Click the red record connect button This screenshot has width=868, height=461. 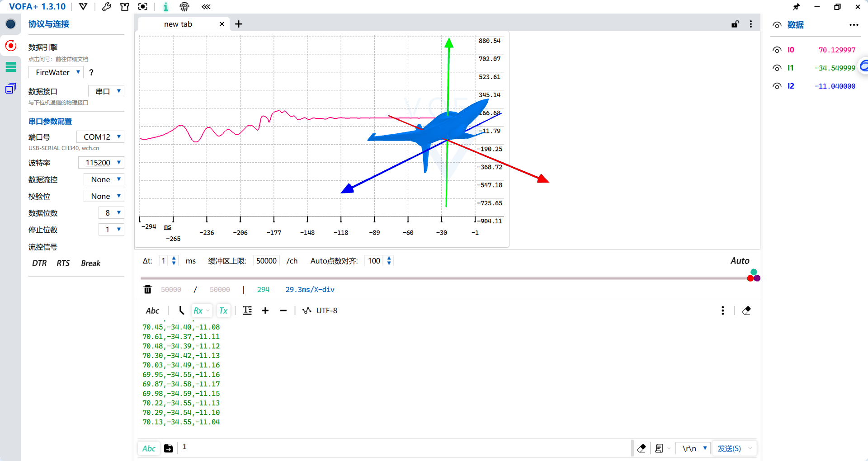click(x=10, y=46)
